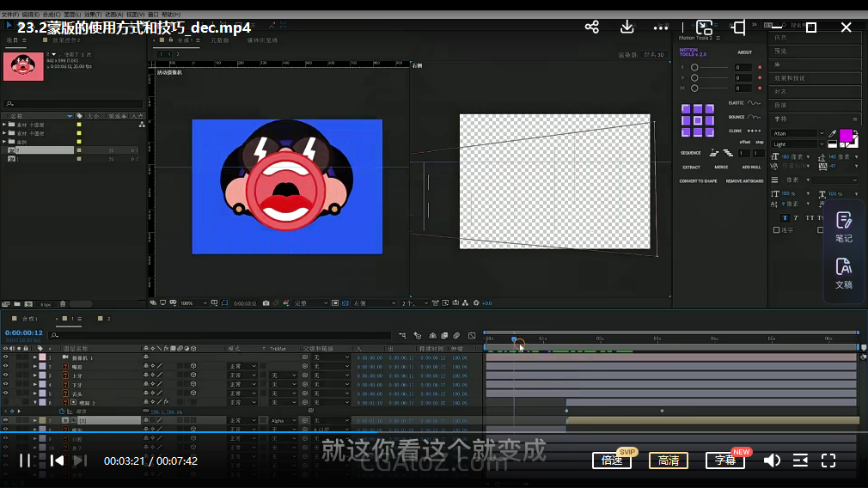Open the 笔记 notes panel

pos(844,227)
